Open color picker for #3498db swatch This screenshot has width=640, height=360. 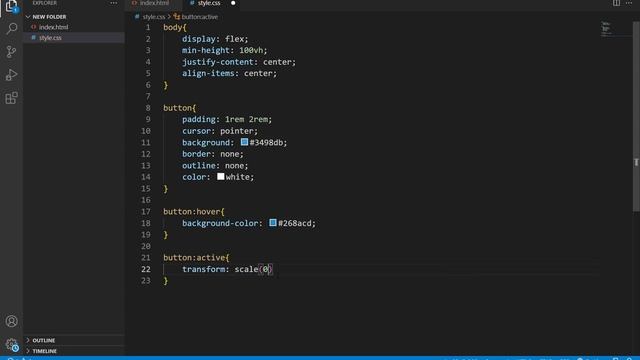(244, 142)
